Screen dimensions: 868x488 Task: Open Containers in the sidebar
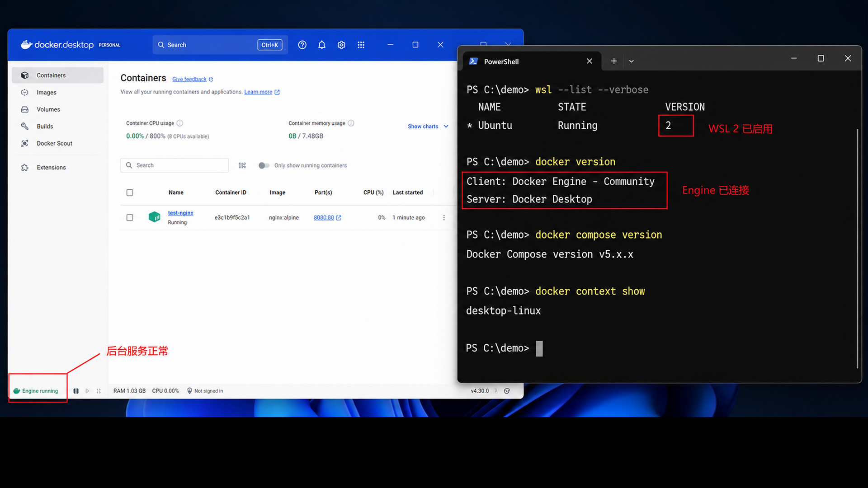(x=58, y=75)
